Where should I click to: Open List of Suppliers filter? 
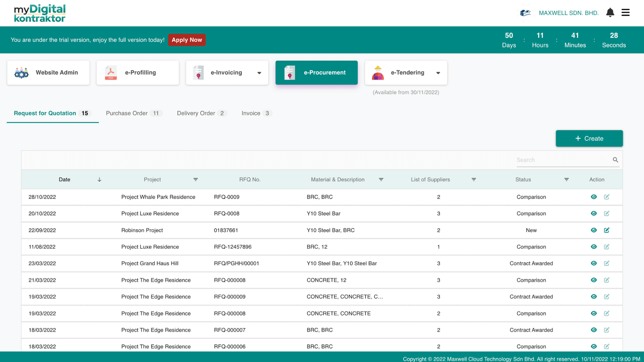tap(474, 180)
